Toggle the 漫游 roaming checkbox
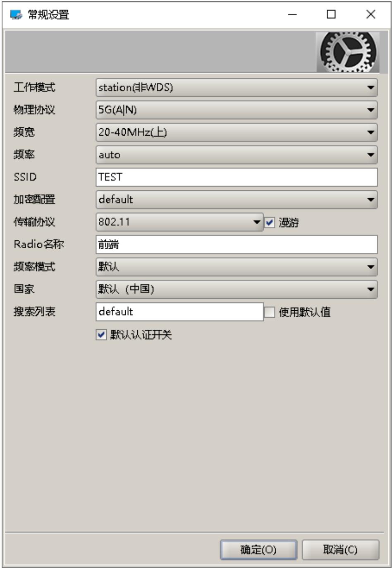The width and height of the screenshot is (392, 568). (270, 223)
